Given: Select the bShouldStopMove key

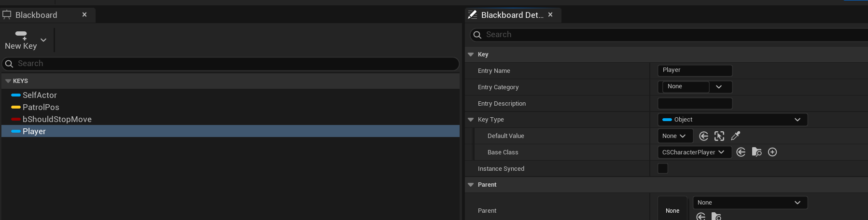Looking at the screenshot, I should click(230, 119).
